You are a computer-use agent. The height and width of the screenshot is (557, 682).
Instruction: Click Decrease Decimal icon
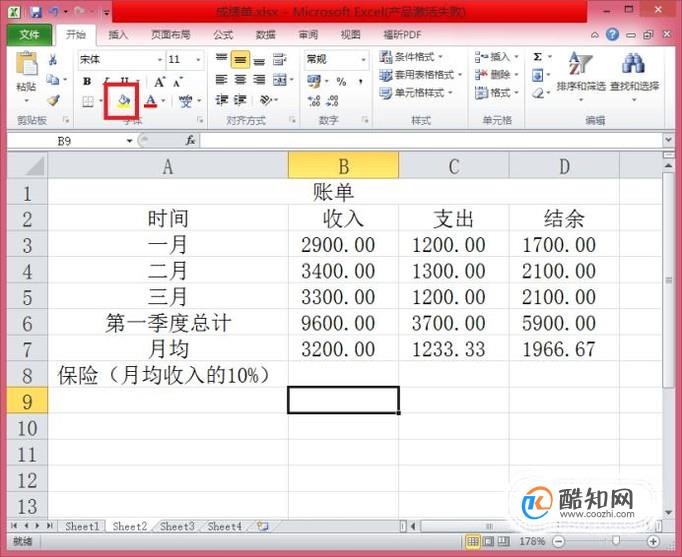332,101
